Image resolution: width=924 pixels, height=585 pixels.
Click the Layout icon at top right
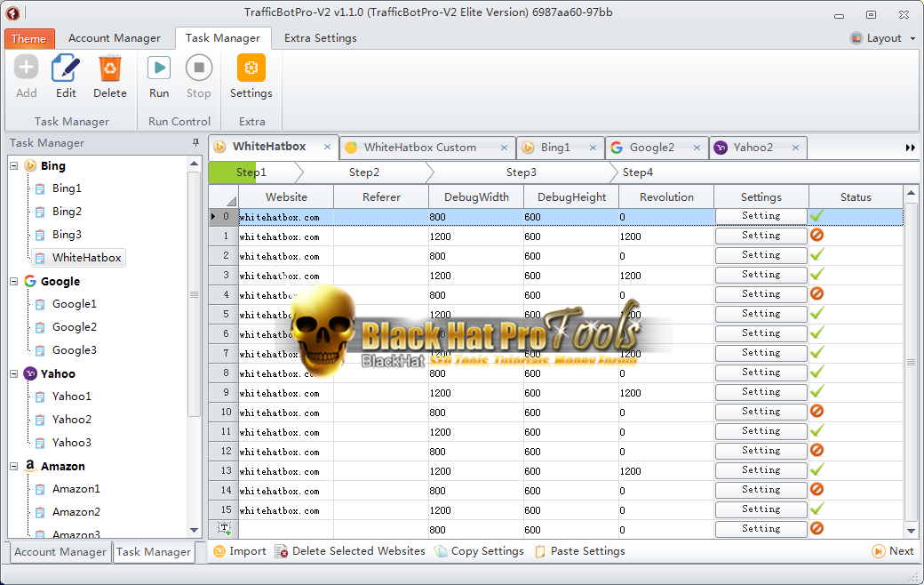tap(856, 38)
